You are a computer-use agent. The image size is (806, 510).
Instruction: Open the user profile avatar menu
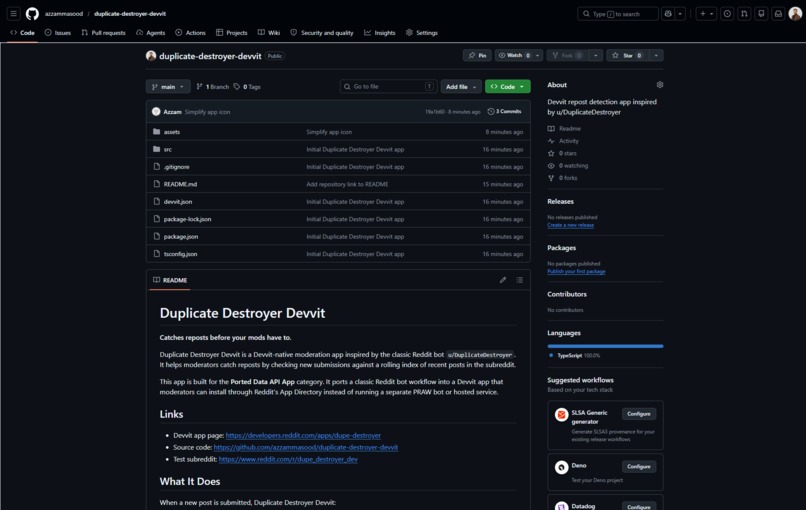coord(795,14)
